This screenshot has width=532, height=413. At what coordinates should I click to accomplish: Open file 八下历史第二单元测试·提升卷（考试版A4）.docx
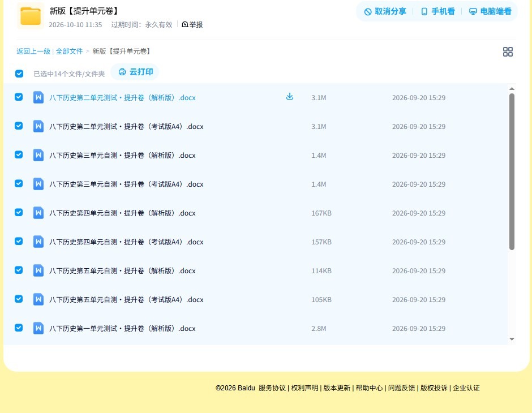126,127
